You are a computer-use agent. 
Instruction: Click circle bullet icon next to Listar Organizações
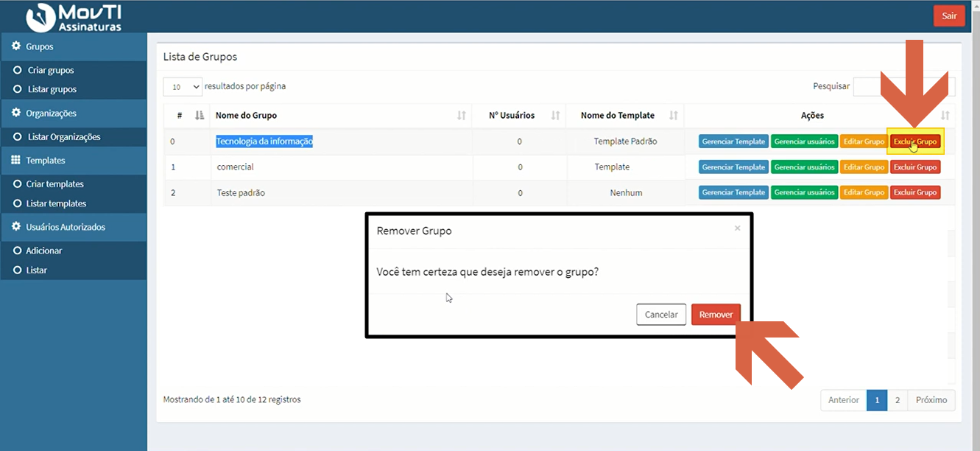click(x=18, y=137)
